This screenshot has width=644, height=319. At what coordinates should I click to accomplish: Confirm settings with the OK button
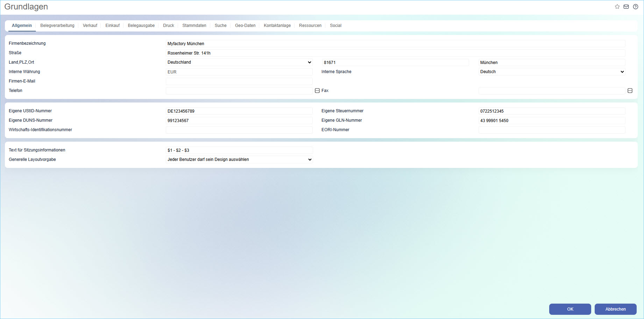coord(570,309)
